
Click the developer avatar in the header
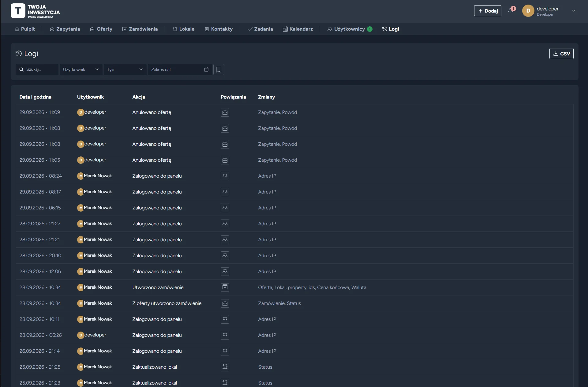(528, 11)
